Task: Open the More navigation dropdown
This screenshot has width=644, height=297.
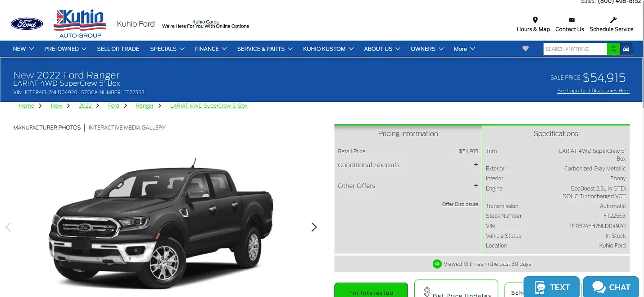Action: 464,49
